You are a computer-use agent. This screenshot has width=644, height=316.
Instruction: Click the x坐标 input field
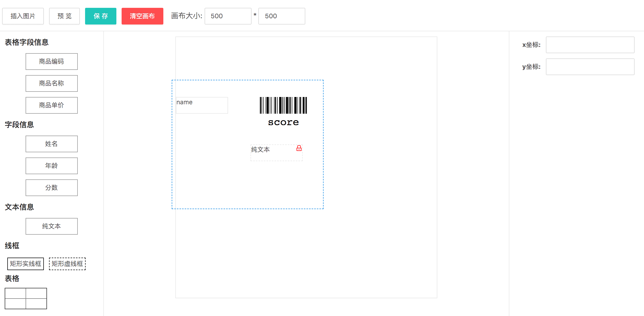tap(590, 45)
